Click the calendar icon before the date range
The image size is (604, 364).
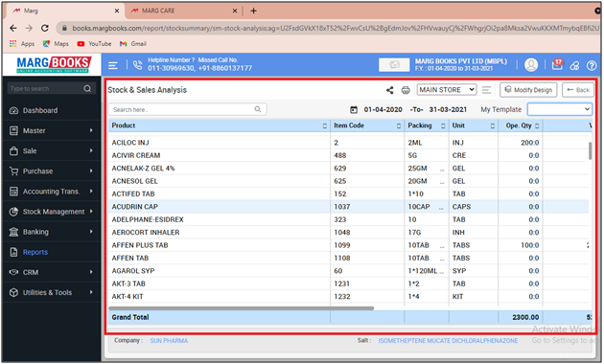(x=354, y=109)
